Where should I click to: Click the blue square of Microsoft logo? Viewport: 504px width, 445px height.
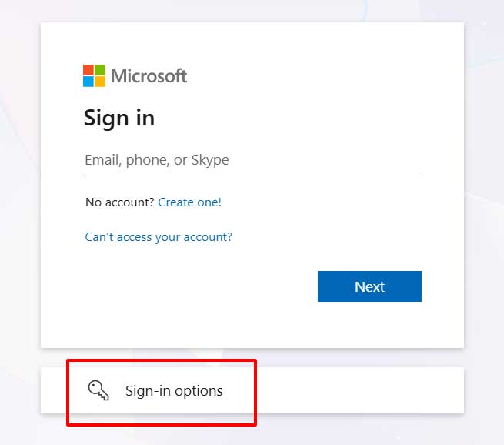[x=88, y=81]
